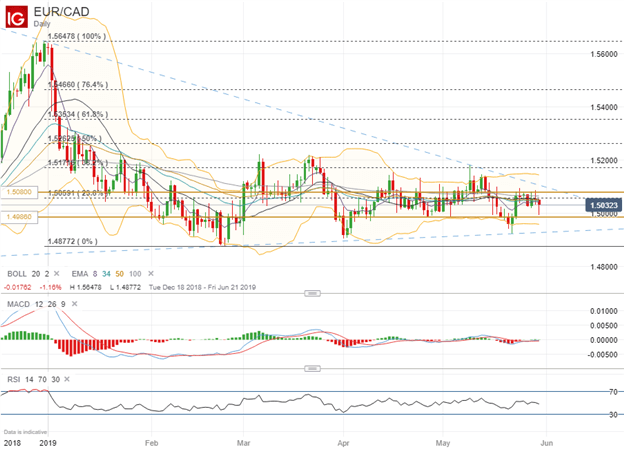Click the RSI 70 level label
The image size is (624, 449).
pyautogui.click(x=613, y=392)
